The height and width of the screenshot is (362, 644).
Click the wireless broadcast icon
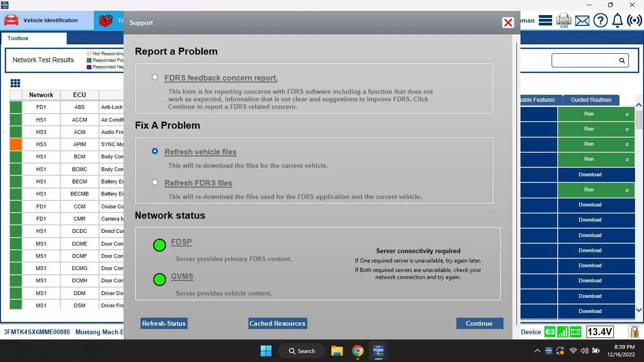tap(635, 20)
